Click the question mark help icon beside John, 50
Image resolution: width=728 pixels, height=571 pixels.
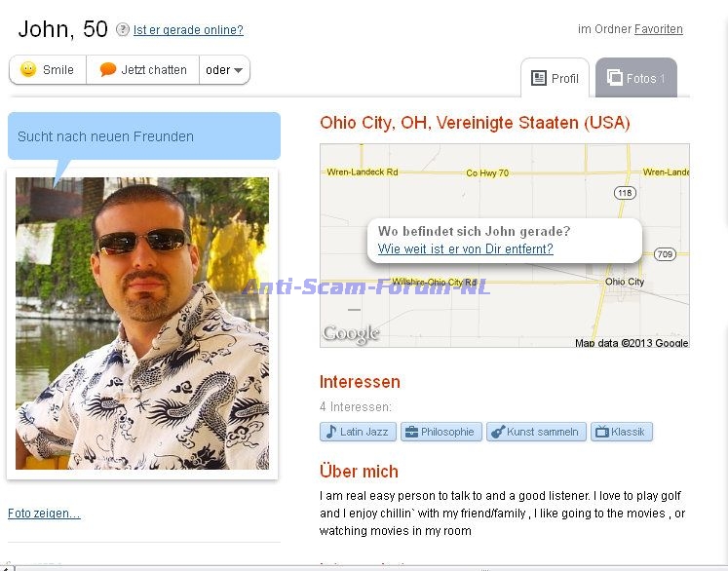[x=123, y=29]
